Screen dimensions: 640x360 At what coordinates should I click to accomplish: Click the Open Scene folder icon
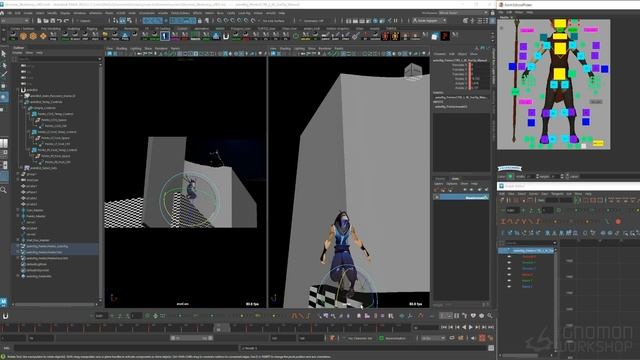(46, 20)
